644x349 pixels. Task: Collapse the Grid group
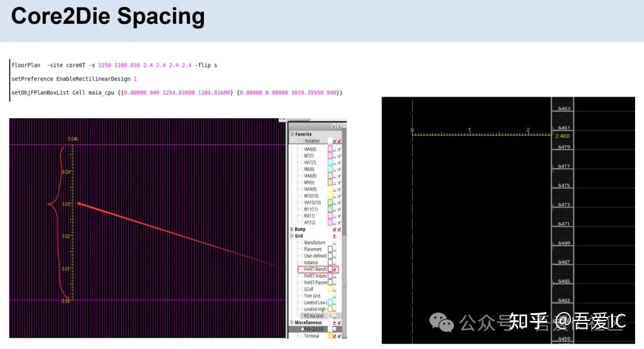291,235
